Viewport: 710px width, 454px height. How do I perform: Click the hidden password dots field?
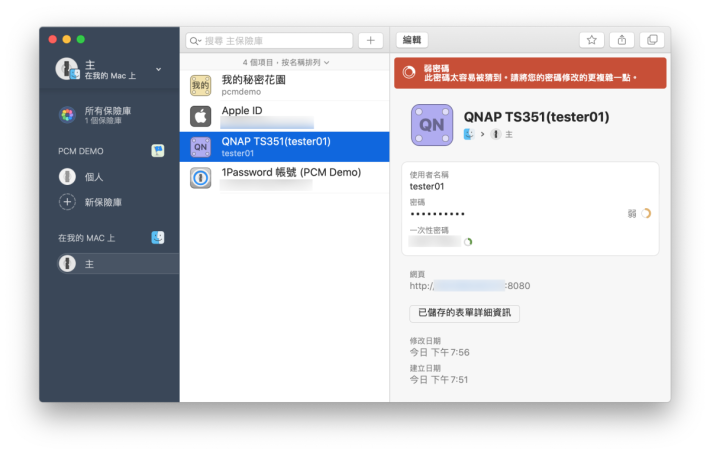pyautogui.click(x=437, y=214)
